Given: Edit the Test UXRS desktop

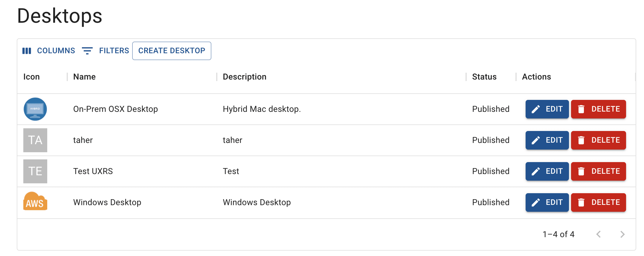Looking at the screenshot, I should pos(547,171).
